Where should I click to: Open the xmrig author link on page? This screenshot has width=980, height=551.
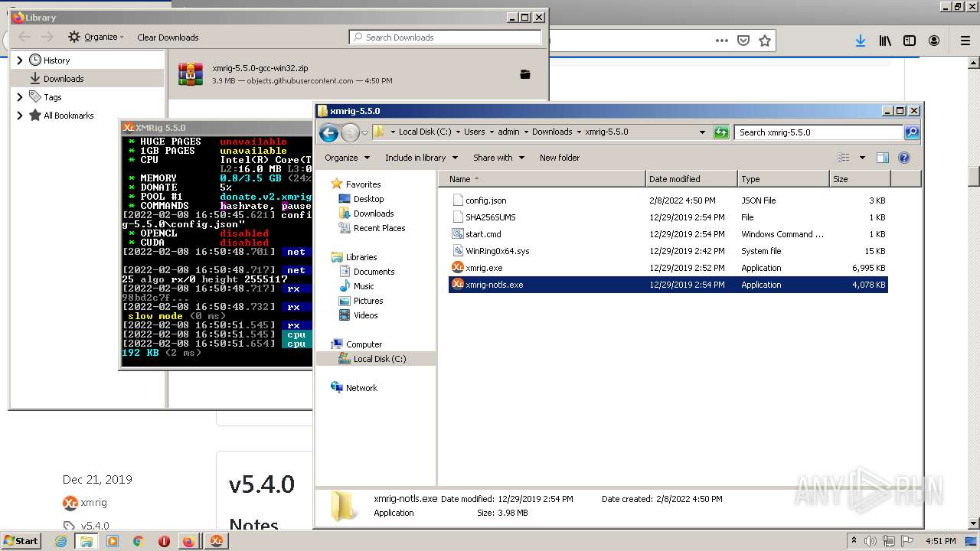coord(93,503)
